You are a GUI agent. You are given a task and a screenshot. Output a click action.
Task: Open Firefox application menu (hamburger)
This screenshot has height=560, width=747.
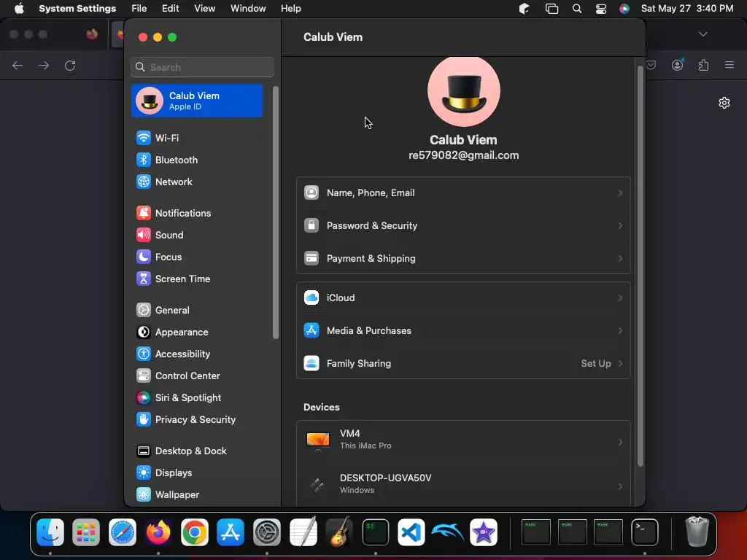point(729,65)
